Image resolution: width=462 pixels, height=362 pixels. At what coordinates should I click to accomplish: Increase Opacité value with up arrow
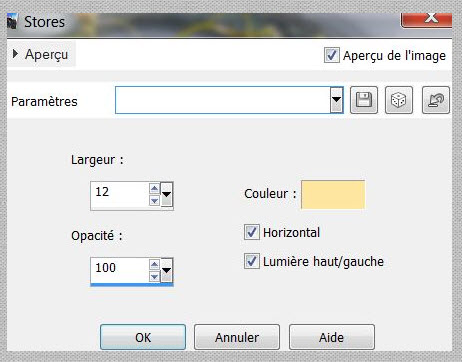[154, 265]
